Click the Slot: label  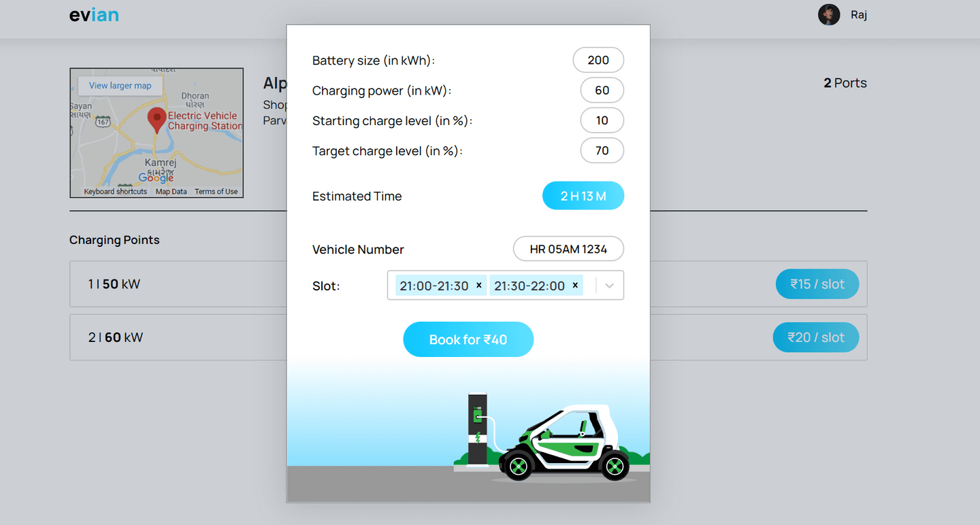(326, 286)
